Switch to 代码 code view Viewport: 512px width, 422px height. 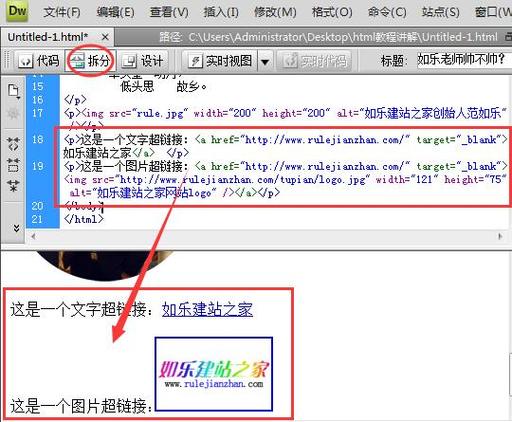39,61
